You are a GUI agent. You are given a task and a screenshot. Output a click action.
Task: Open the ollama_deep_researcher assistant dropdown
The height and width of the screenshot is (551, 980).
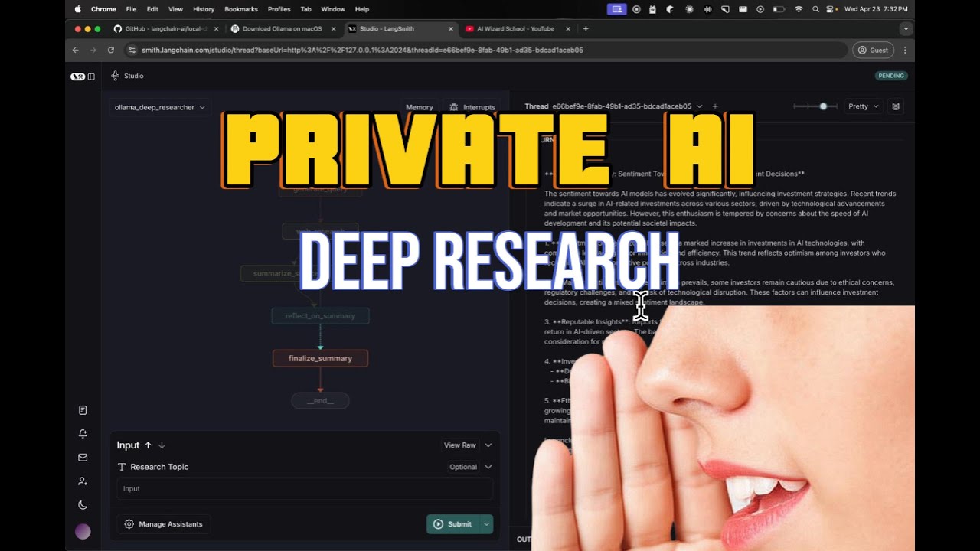click(x=160, y=107)
